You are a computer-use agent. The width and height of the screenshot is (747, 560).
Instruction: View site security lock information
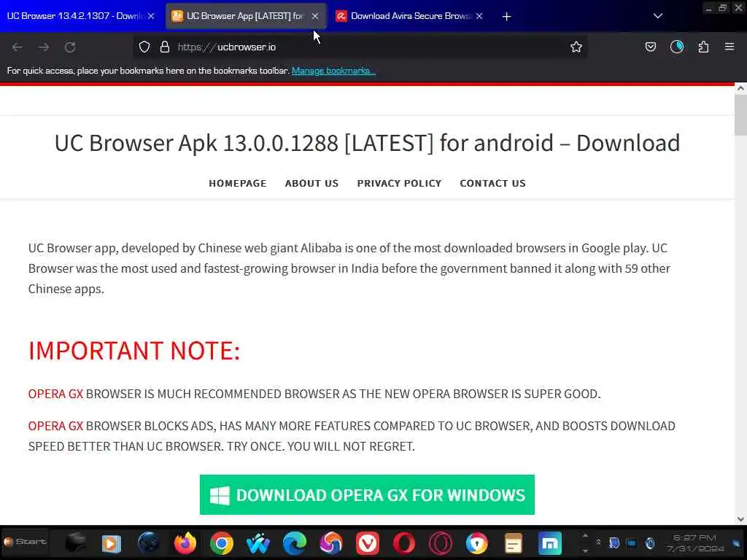click(x=165, y=47)
